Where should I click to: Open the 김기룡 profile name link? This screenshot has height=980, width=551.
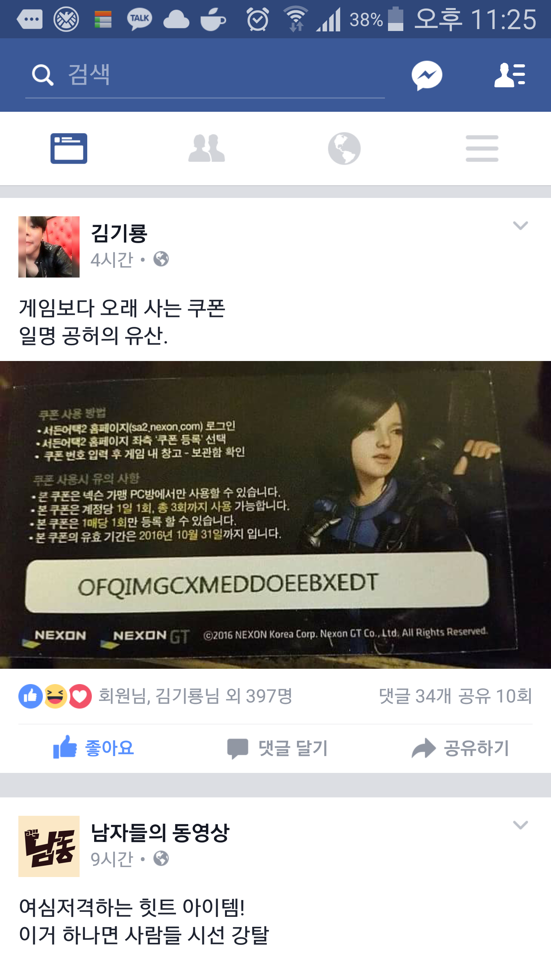(x=119, y=233)
